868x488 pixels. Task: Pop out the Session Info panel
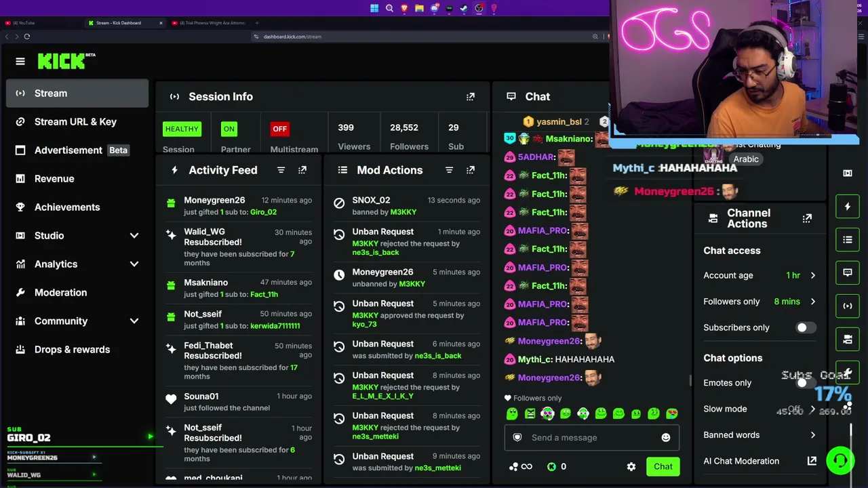(471, 97)
